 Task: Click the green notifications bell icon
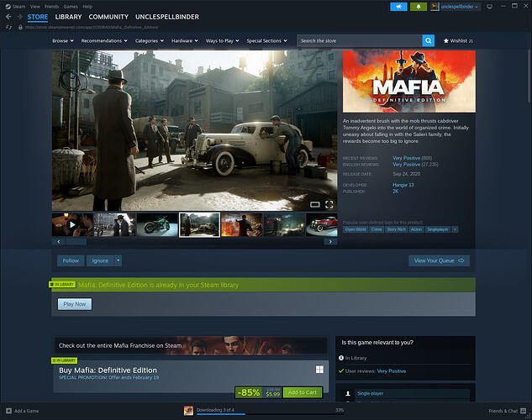419,7
